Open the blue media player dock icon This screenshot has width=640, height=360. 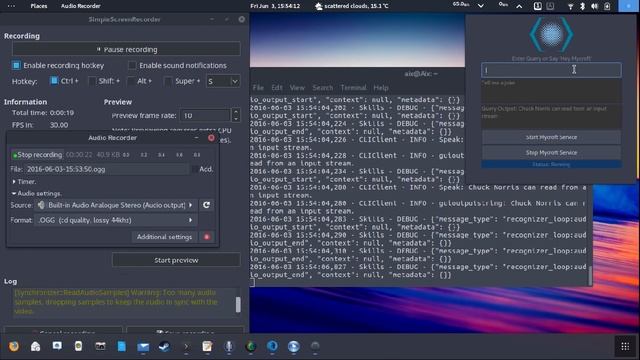[x=293, y=347]
